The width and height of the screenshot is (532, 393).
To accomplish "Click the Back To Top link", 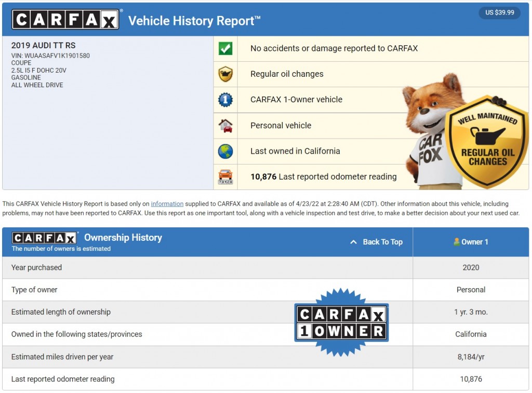I will pos(383,242).
